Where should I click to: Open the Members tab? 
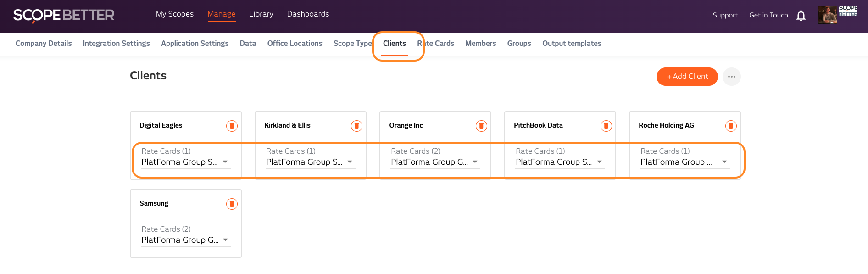click(480, 43)
